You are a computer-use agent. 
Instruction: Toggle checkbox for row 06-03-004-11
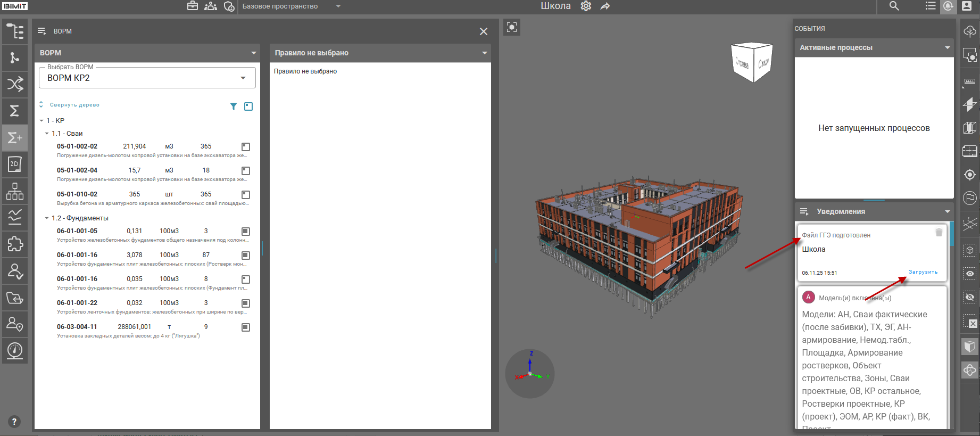pyautogui.click(x=246, y=327)
